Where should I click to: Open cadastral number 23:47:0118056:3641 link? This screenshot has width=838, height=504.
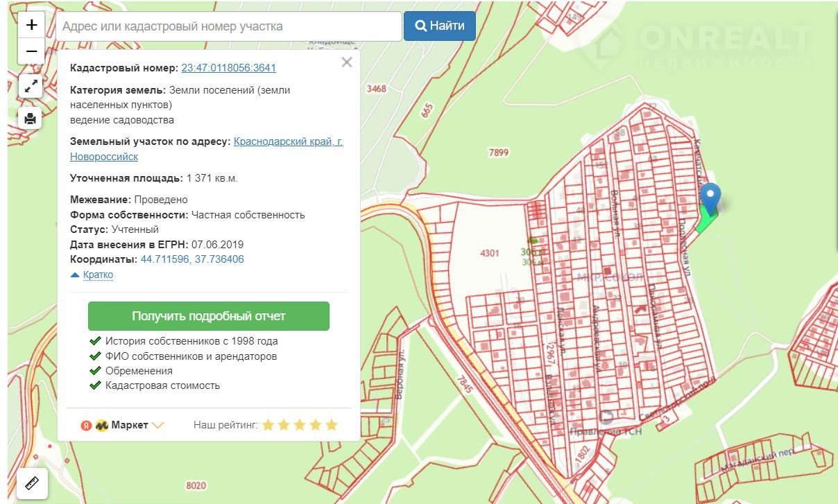pyautogui.click(x=228, y=68)
